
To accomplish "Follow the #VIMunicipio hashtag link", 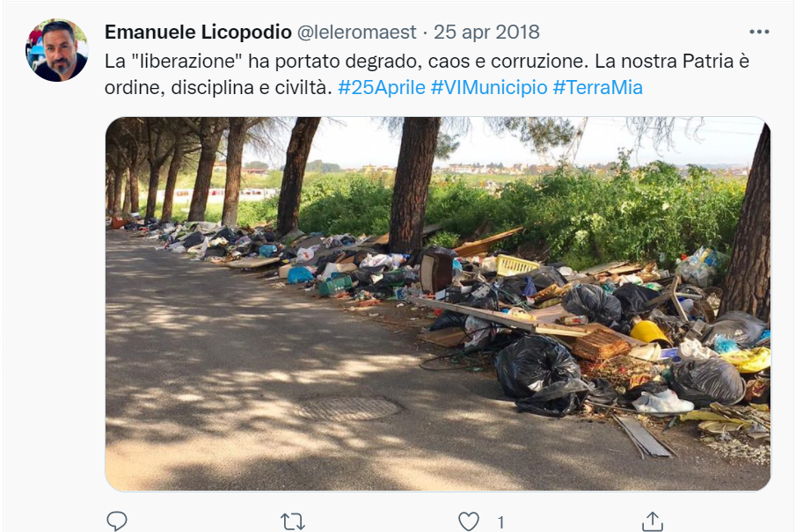I will coord(489,87).
